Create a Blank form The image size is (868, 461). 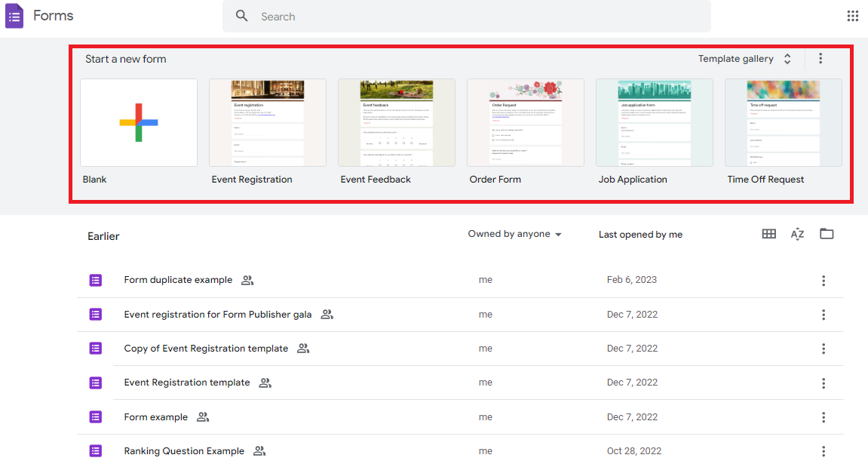[x=139, y=122]
